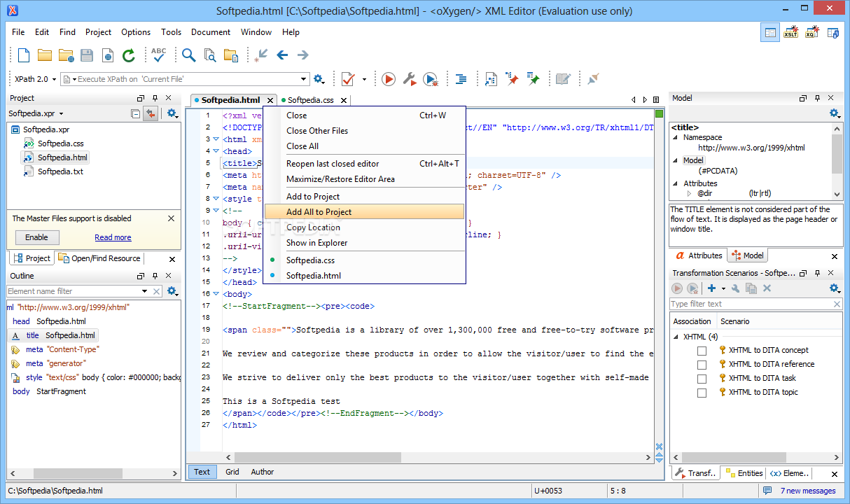
Task: Apply transformation scenario with the red play icon
Action: click(389, 79)
